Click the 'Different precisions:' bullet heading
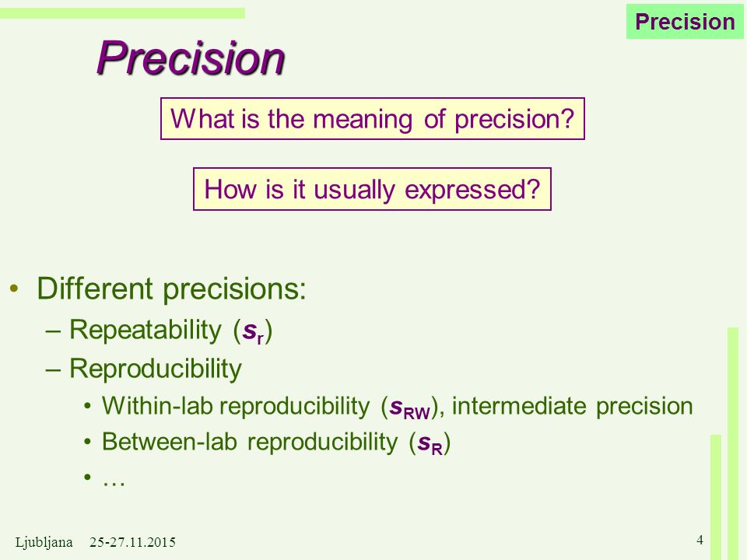This screenshot has height=560, width=747. pyautogui.click(x=171, y=289)
